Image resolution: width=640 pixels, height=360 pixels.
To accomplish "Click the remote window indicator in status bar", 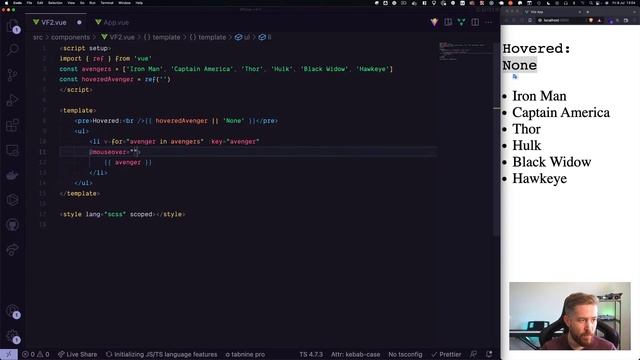I will click(x=9, y=354).
